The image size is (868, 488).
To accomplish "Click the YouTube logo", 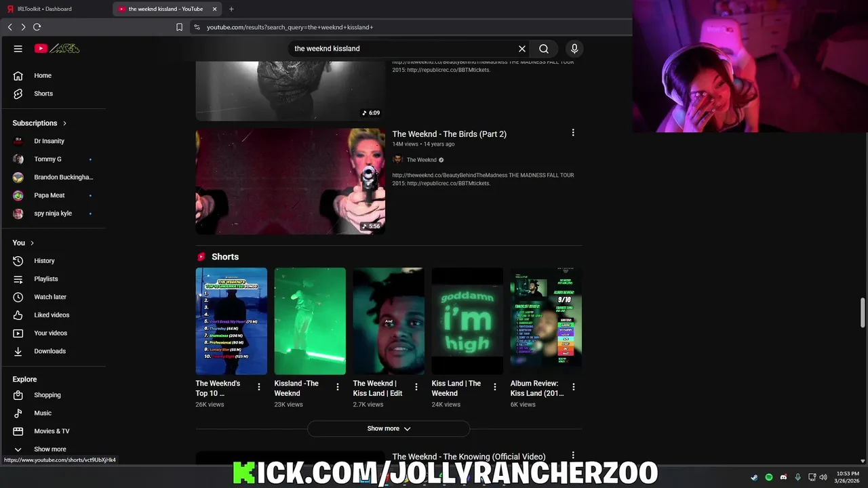I will tap(57, 49).
